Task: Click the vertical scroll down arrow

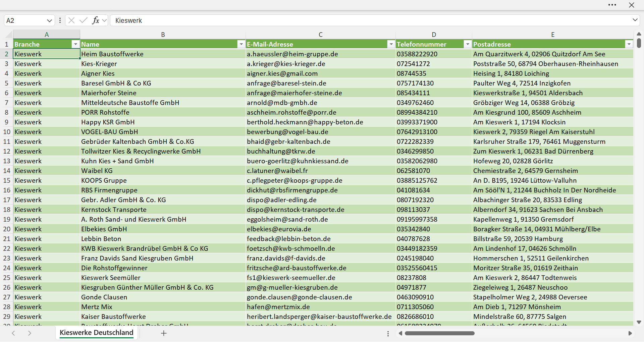Action: [x=639, y=322]
